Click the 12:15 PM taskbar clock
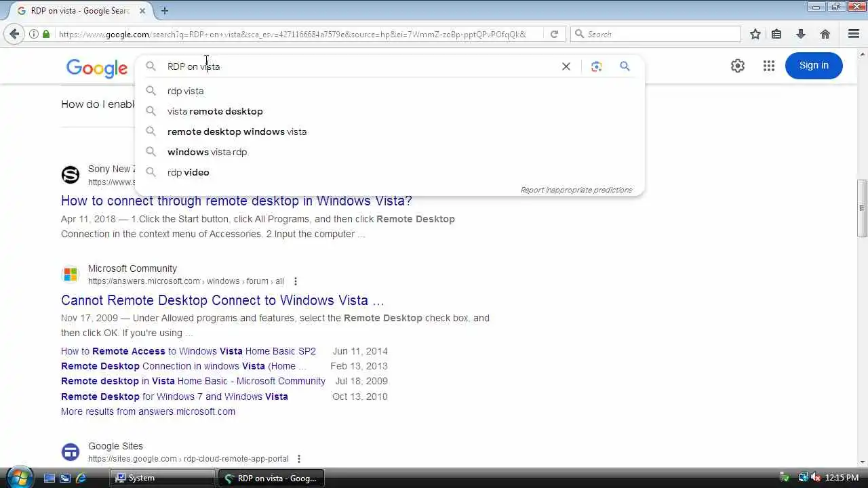 [x=842, y=478]
